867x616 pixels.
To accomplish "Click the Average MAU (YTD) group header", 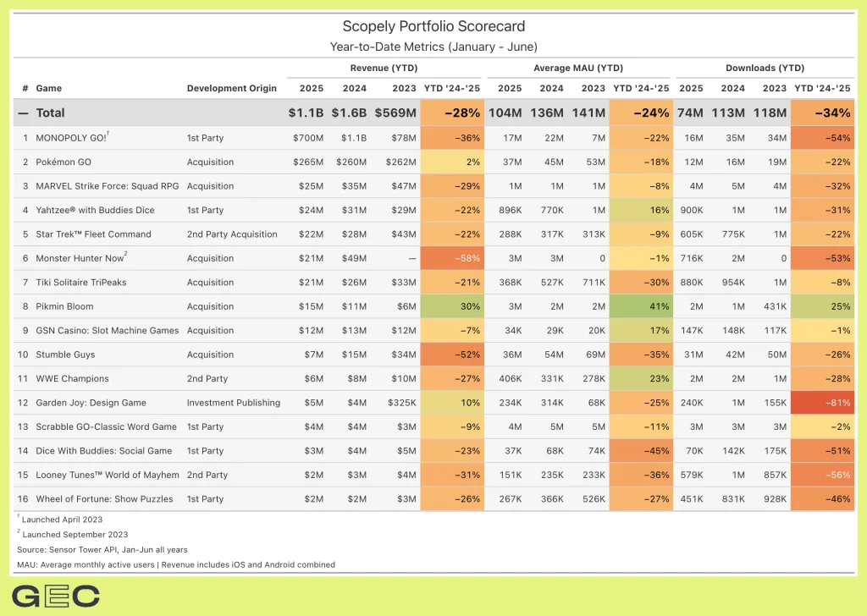I will (578, 68).
